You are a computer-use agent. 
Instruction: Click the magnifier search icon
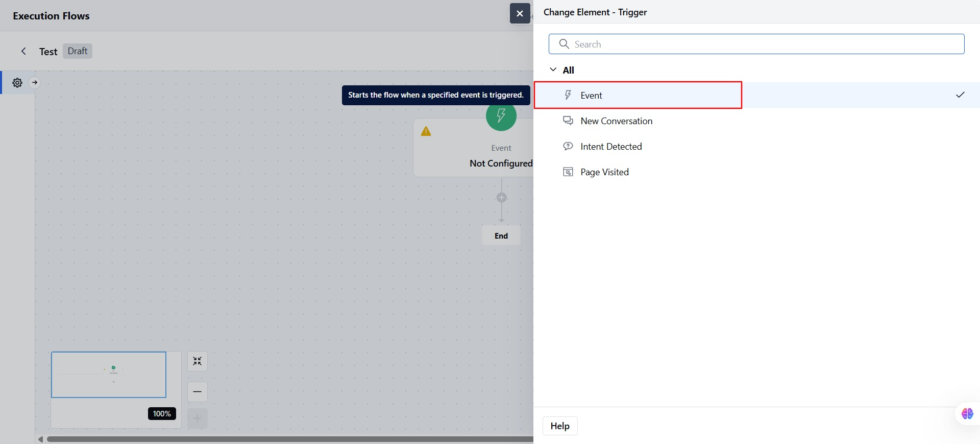pos(564,44)
